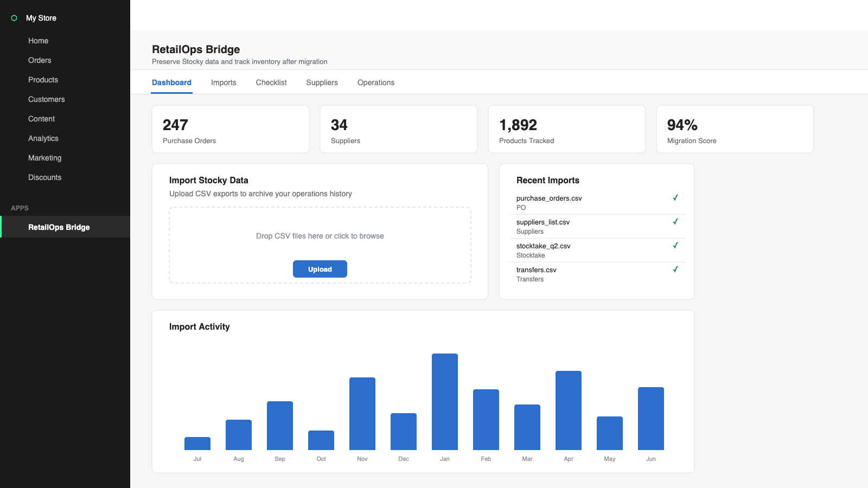Click the CSV file drop zone
This screenshot has height=488, width=868.
pos(320,245)
